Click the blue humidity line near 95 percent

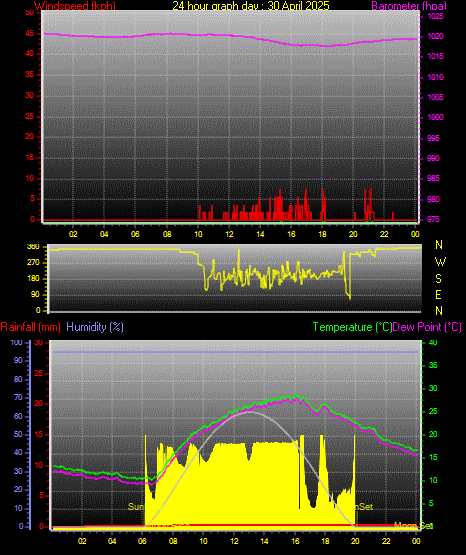click(x=235, y=352)
